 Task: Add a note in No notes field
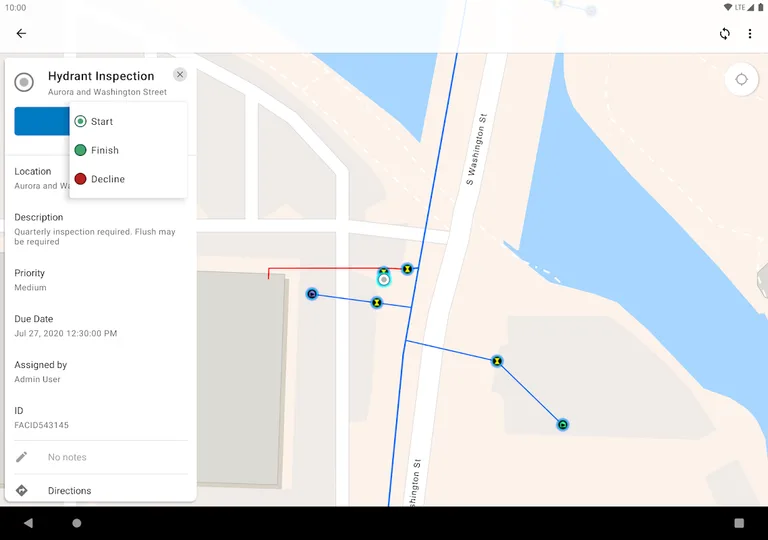click(x=67, y=457)
